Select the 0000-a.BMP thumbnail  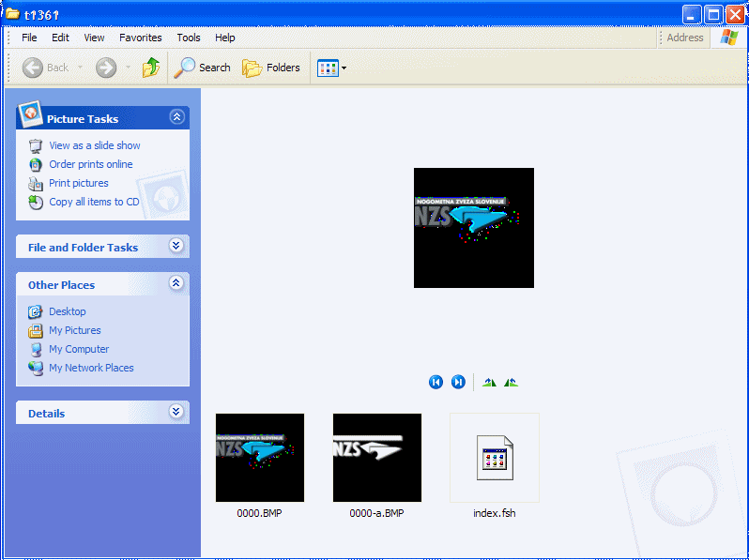point(377,458)
